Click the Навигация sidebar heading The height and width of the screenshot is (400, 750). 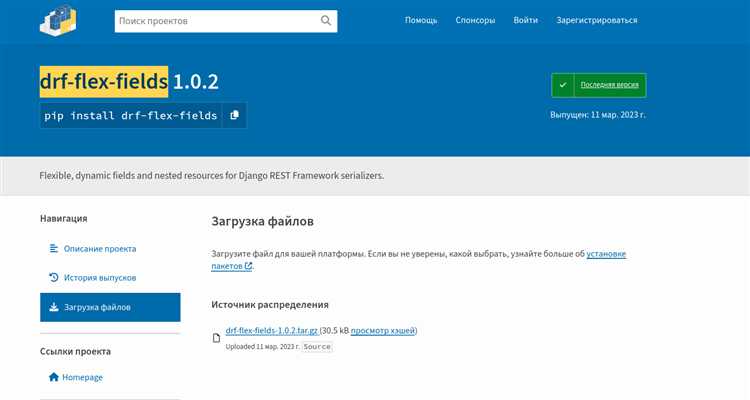click(x=64, y=218)
